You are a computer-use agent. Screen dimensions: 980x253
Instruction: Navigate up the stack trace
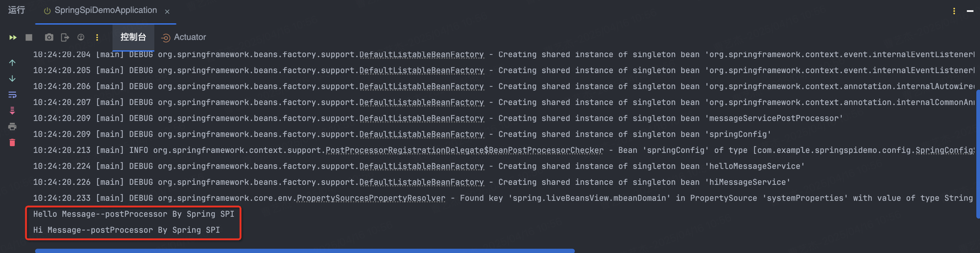12,63
